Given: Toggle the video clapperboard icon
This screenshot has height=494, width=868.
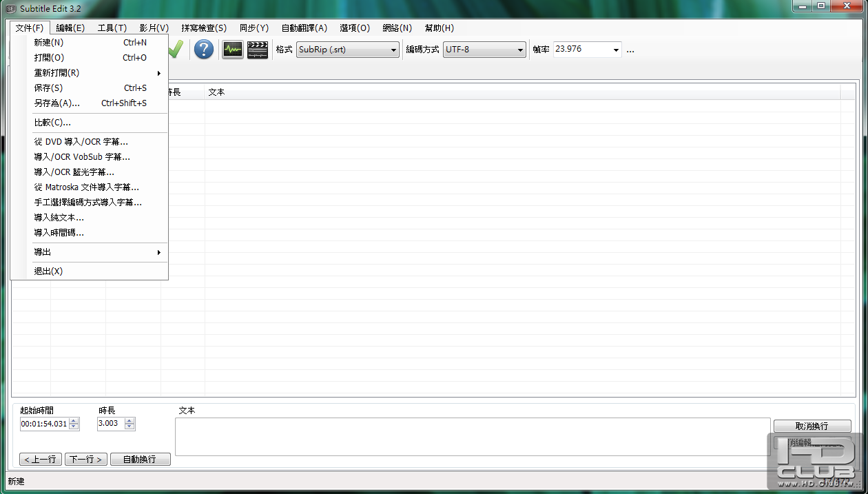Looking at the screenshot, I should coord(258,50).
